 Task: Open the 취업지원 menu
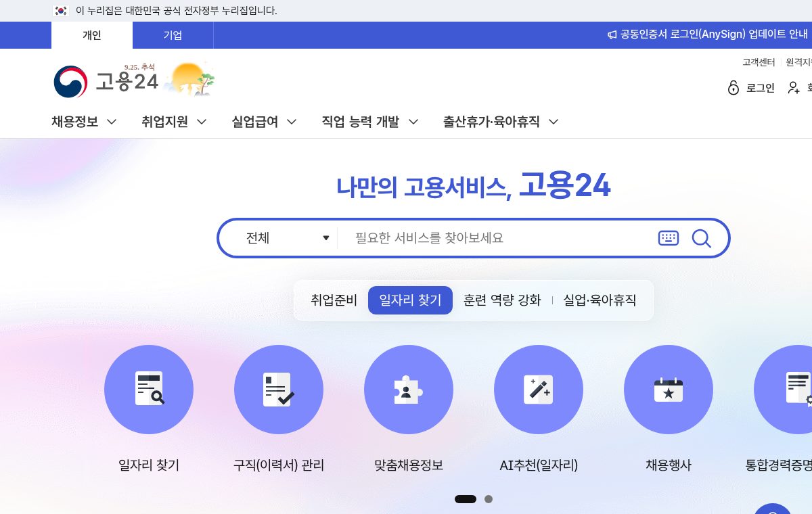165,122
